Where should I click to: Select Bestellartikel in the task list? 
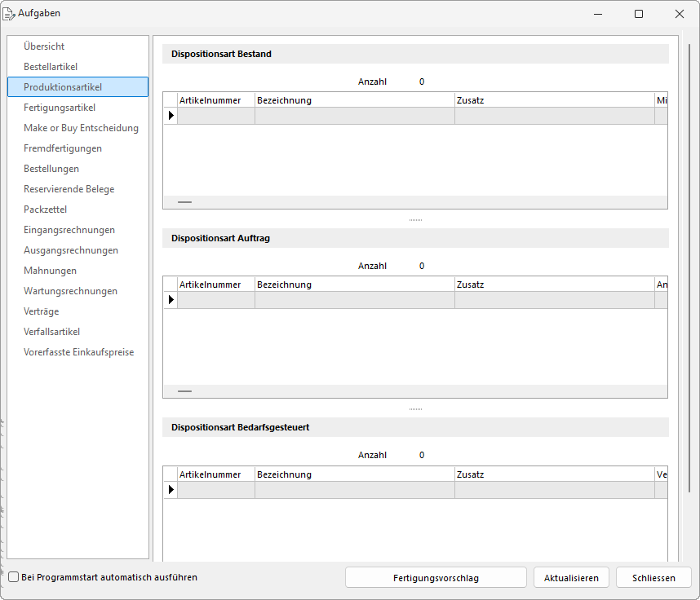(51, 67)
